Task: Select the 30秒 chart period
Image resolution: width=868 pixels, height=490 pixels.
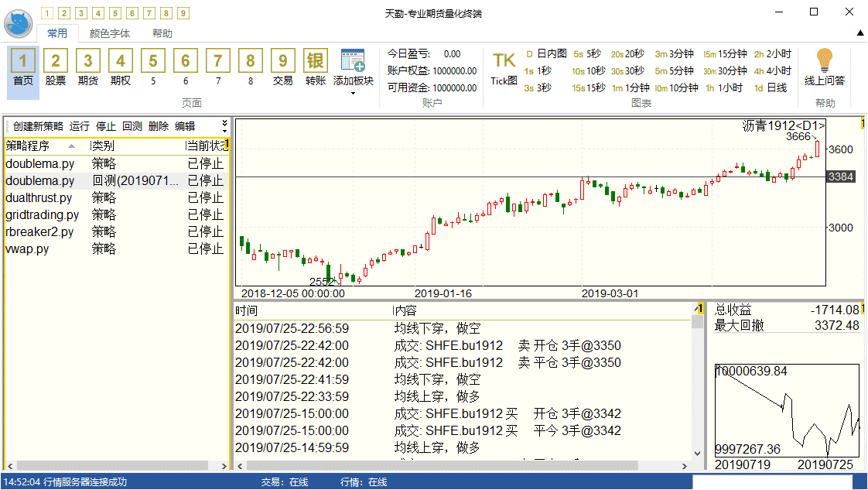Action: click(x=627, y=71)
